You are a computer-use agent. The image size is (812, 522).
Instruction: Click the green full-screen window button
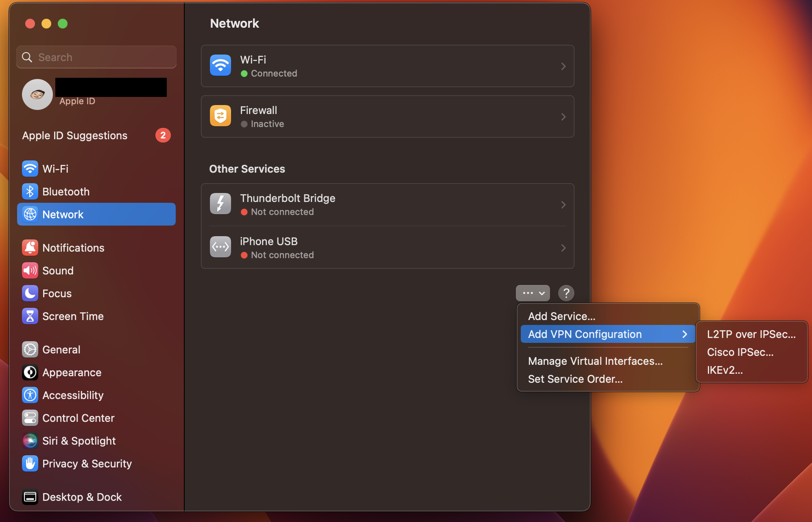(63, 23)
